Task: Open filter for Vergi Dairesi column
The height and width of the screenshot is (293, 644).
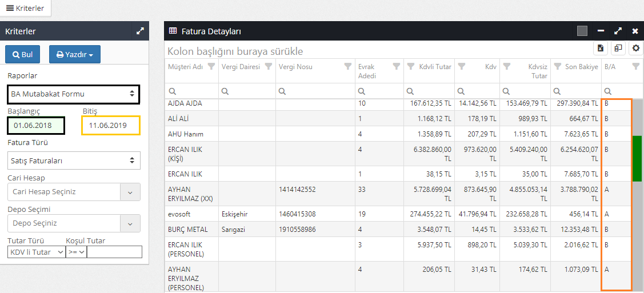Action: tap(269, 66)
